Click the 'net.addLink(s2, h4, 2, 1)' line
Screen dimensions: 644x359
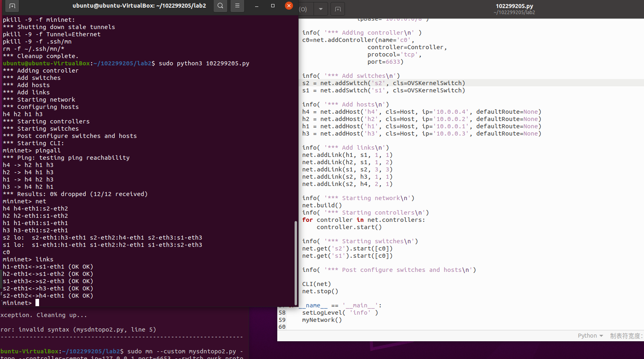click(347, 184)
